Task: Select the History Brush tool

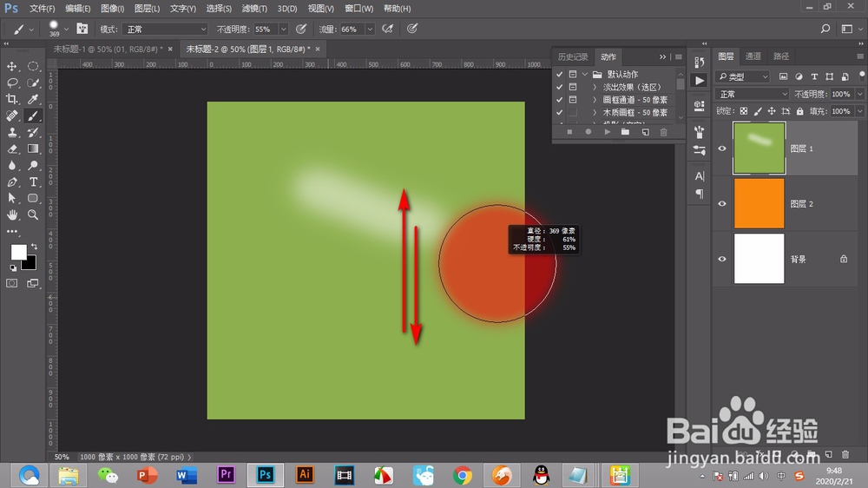Action: tap(33, 132)
